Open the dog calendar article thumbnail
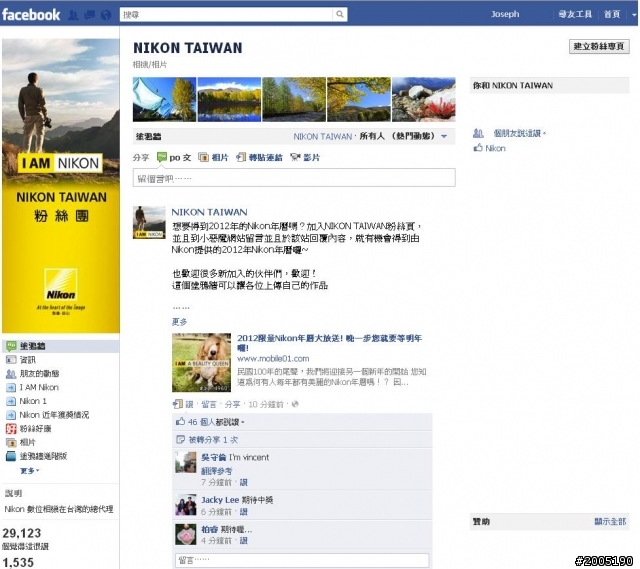 click(201, 362)
